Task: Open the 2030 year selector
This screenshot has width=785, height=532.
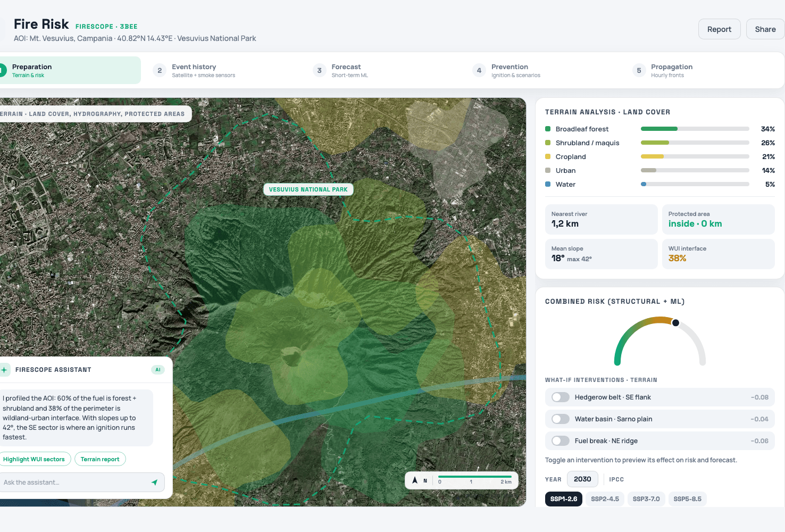Action: pyautogui.click(x=582, y=479)
